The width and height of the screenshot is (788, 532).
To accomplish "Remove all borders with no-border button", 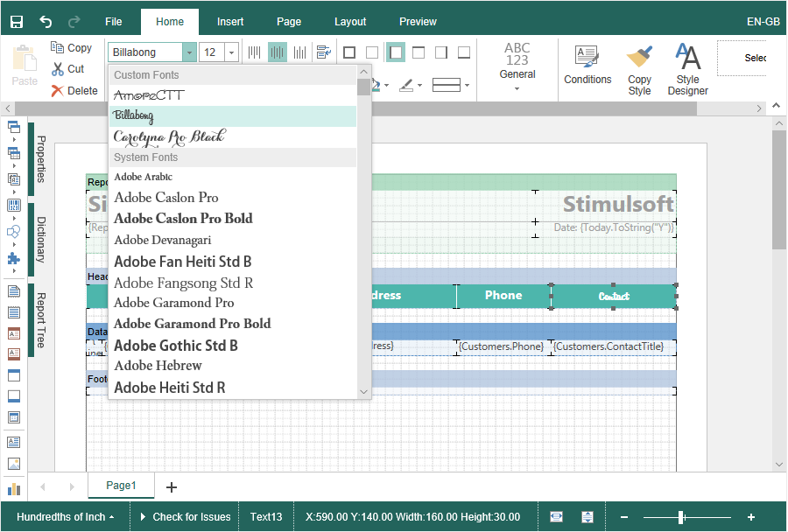I will coord(372,52).
